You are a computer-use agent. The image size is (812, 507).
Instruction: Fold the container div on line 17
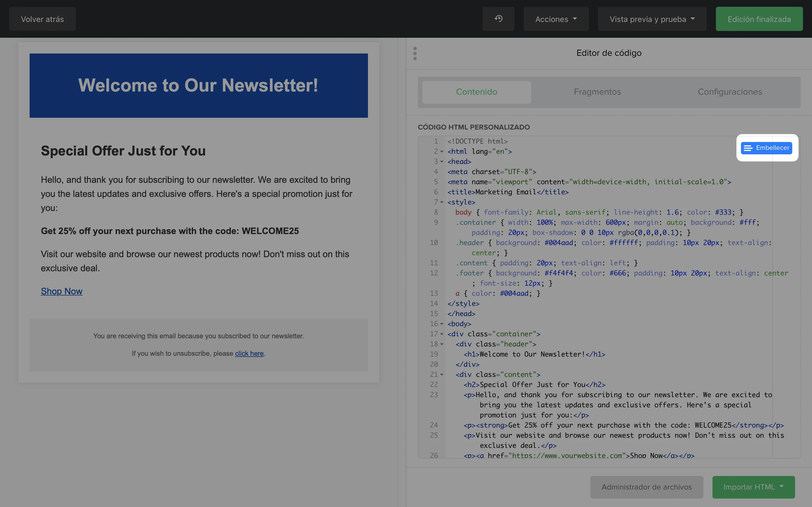click(442, 334)
